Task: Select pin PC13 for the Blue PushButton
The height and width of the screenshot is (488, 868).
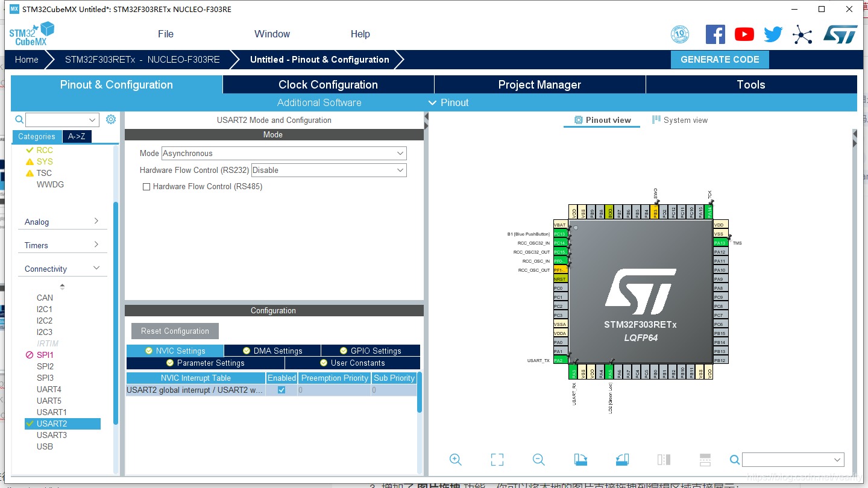Action: [561, 234]
